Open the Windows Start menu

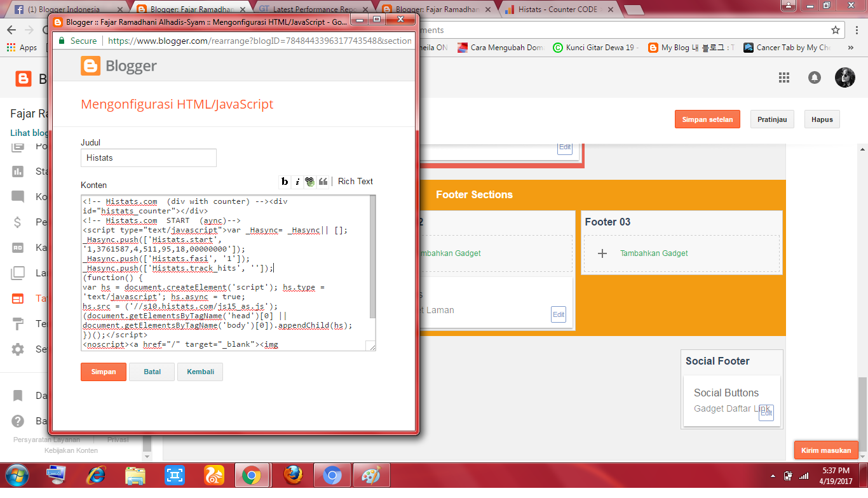point(17,476)
